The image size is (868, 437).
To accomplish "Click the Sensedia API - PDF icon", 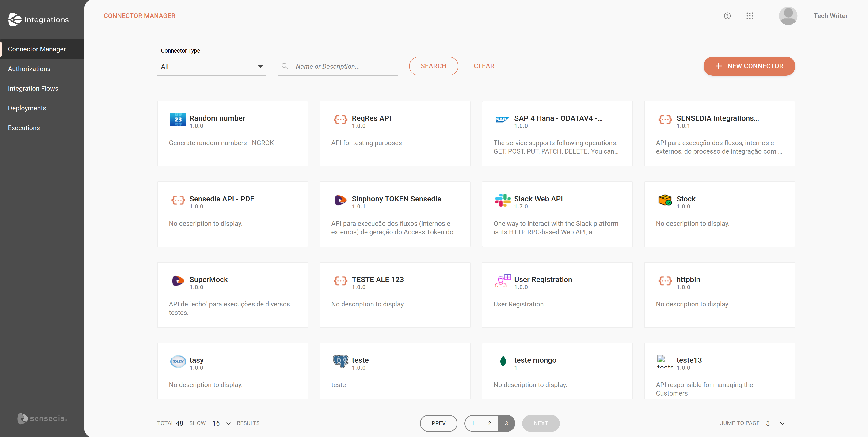I will 178,200.
